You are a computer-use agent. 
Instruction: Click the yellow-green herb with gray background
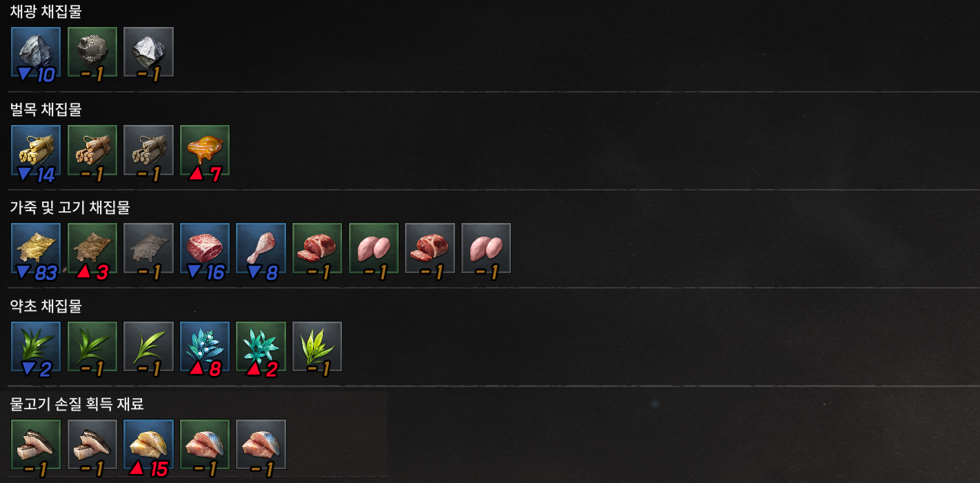click(x=317, y=346)
